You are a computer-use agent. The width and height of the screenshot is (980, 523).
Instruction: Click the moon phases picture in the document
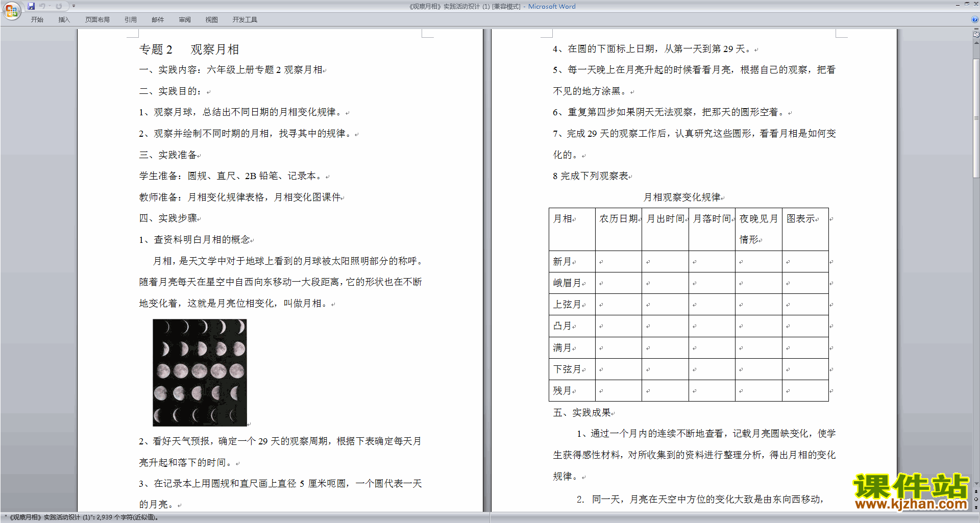[200, 372]
